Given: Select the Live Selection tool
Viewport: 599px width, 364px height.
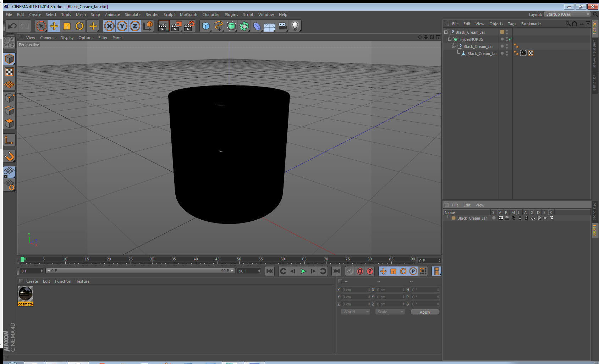Looking at the screenshot, I should pyautogui.click(x=41, y=26).
